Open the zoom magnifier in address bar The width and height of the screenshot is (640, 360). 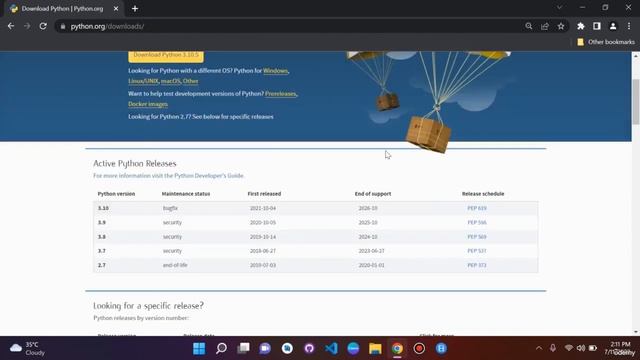(x=529, y=26)
